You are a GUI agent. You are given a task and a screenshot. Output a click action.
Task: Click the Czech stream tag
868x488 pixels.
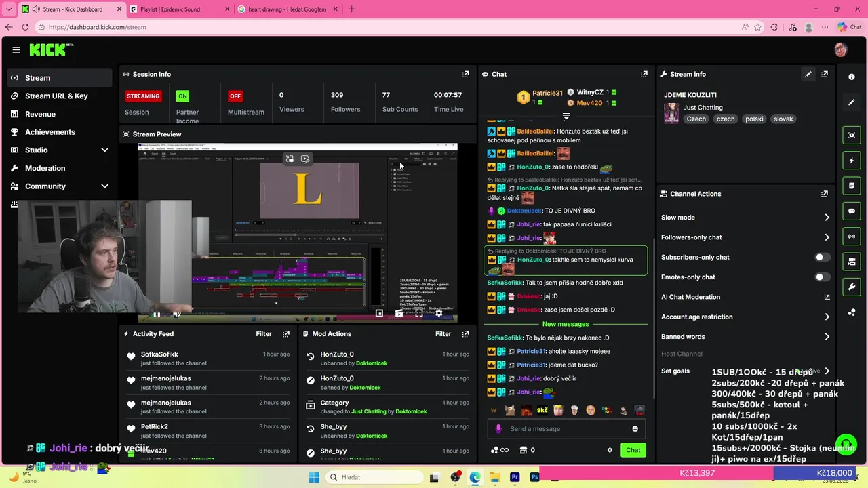point(696,119)
